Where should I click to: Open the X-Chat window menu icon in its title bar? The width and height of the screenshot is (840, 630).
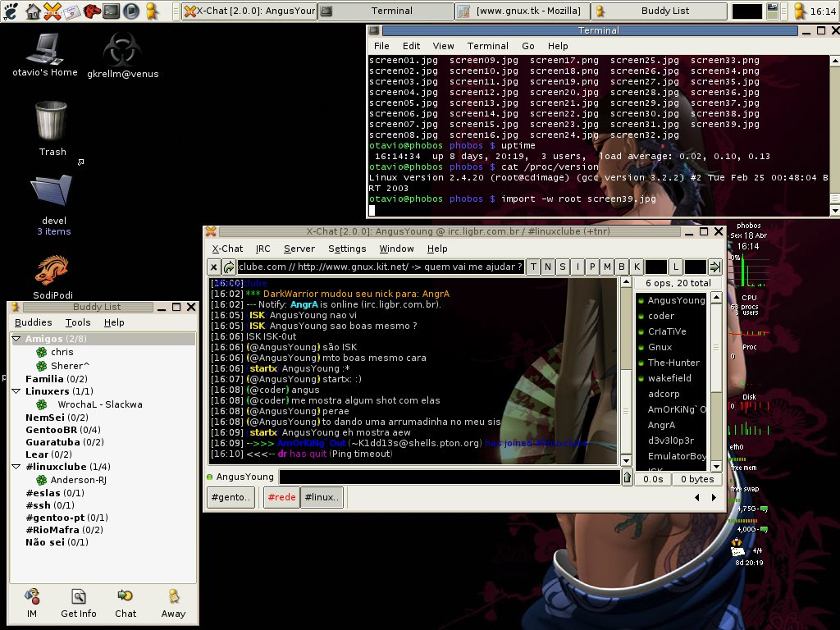[211, 231]
